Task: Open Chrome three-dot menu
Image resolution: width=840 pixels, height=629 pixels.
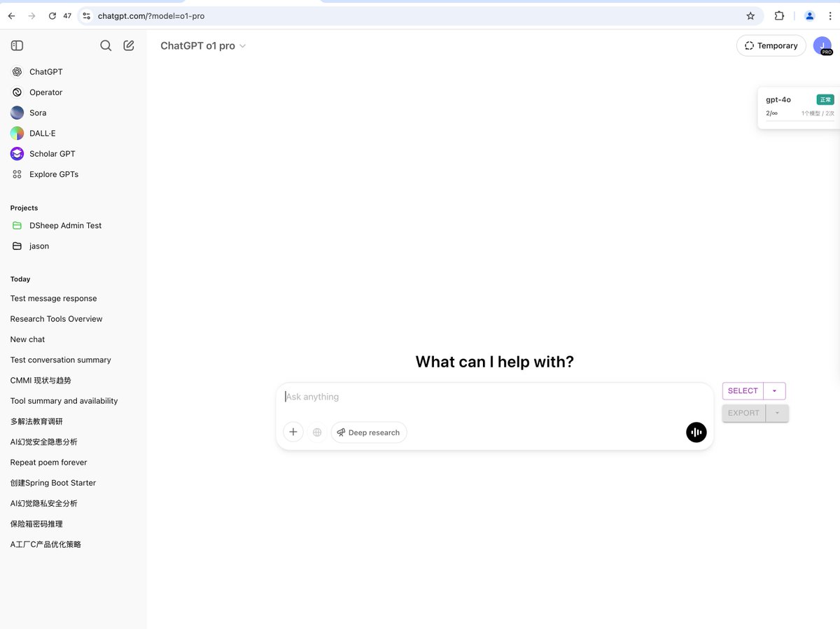Action: [830, 15]
